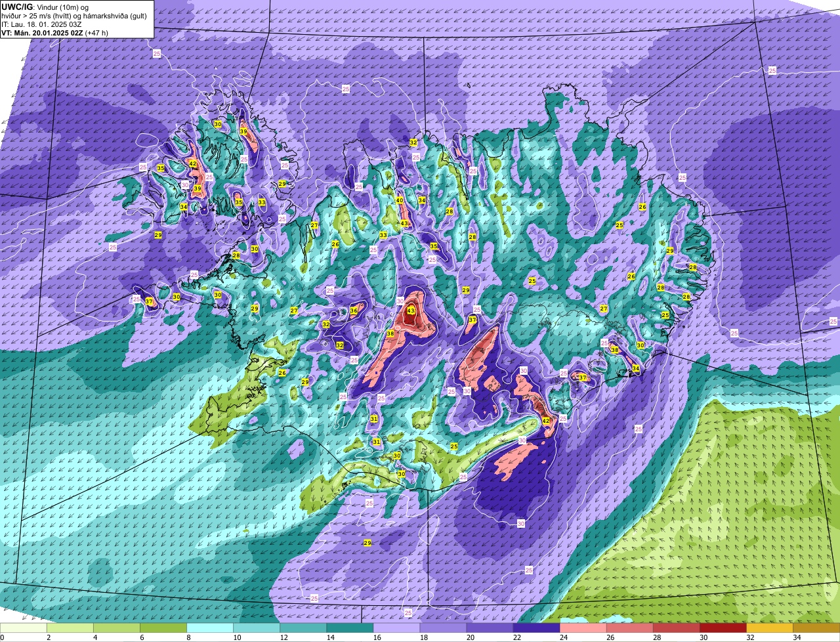
Task: Select the 2–4 m/s light green legend swatch
Action: click(x=70, y=628)
